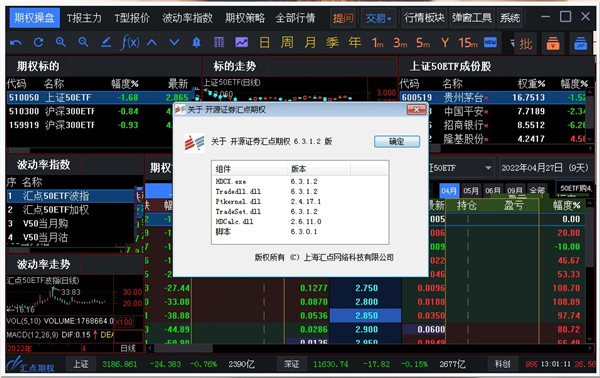The image size is (600, 378).
Task: Open the 全部行情 tab
Action: 295,18
